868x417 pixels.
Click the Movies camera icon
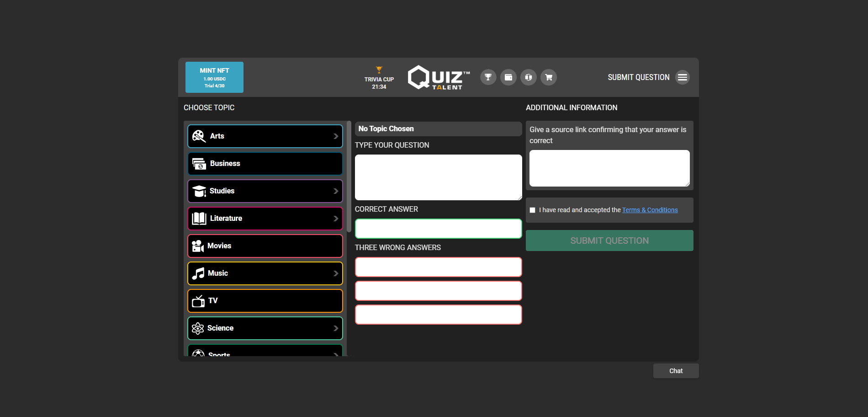pos(198,246)
